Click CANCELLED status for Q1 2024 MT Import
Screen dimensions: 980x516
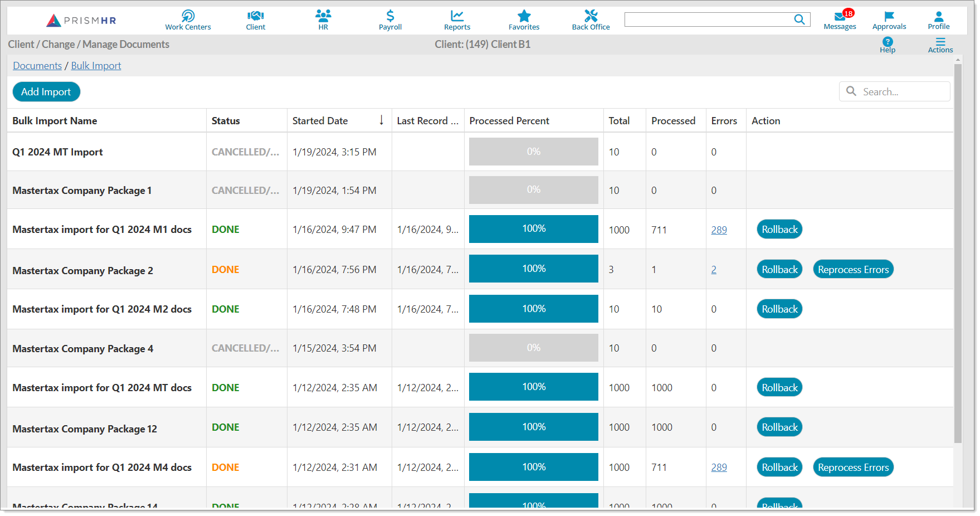pyautogui.click(x=245, y=152)
